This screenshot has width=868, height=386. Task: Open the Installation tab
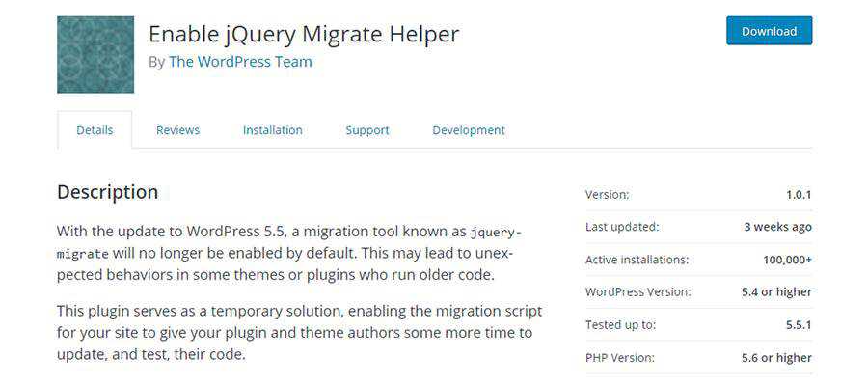point(272,130)
